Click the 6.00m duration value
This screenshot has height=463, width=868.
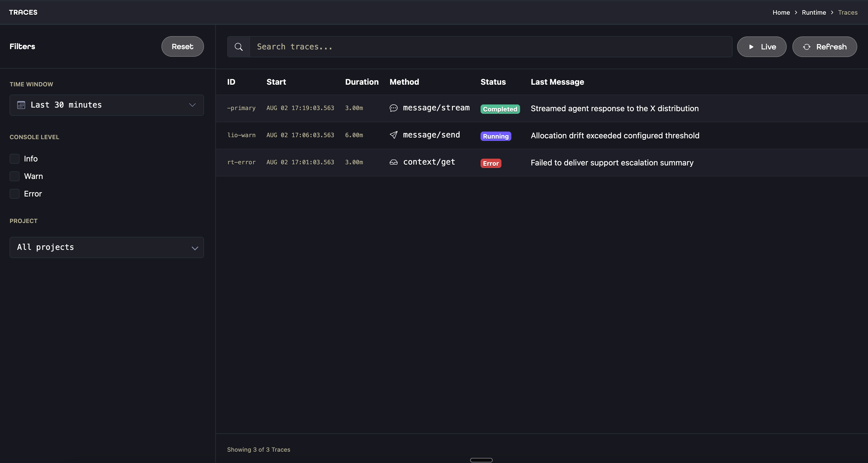click(354, 135)
